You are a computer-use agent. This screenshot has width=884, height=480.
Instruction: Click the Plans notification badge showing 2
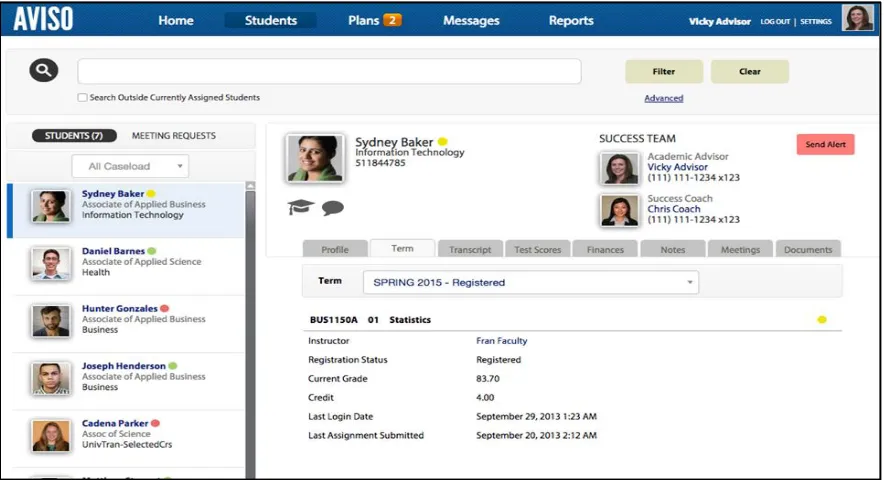point(392,20)
